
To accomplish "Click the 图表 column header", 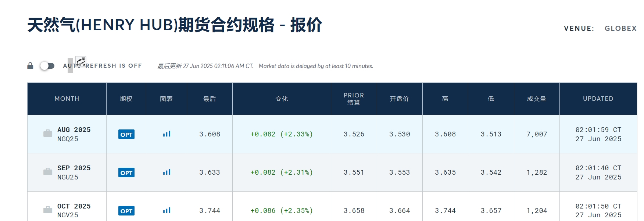I will point(166,99).
